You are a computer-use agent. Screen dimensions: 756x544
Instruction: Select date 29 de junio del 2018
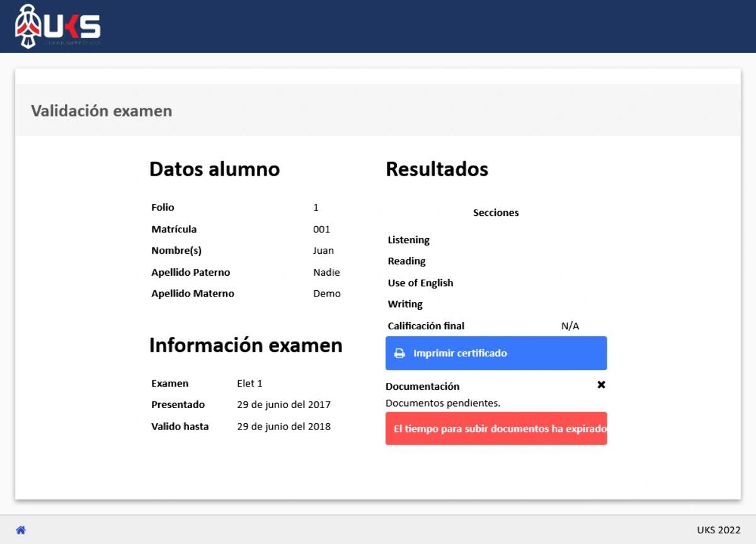coord(283,426)
